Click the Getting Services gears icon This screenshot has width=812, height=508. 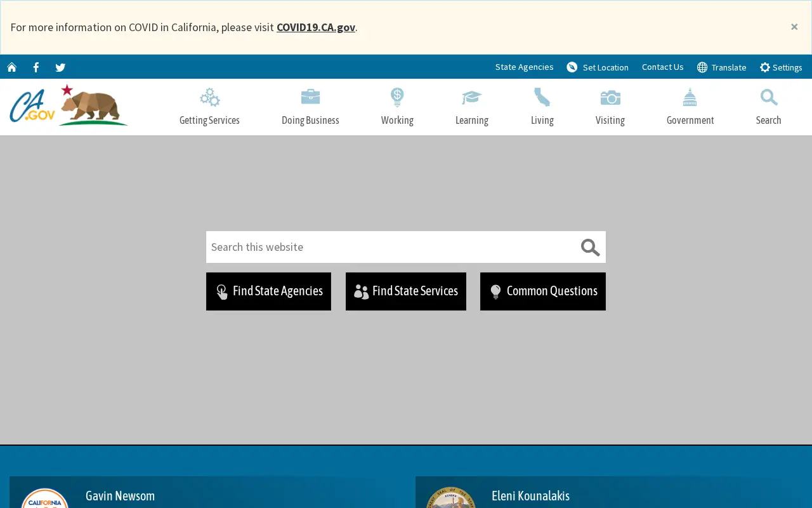[x=209, y=98]
